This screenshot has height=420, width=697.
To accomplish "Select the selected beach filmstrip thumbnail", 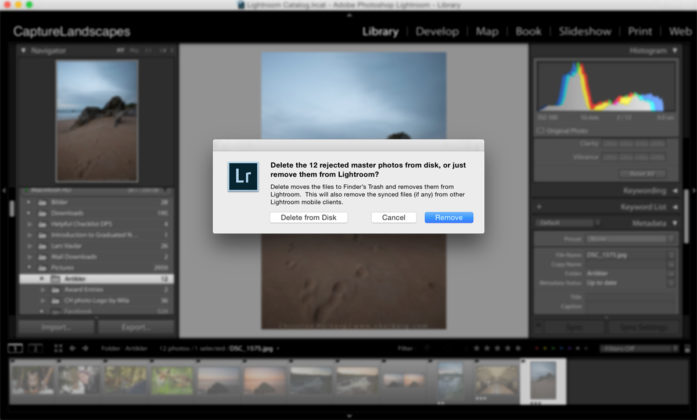I will point(543,381).
